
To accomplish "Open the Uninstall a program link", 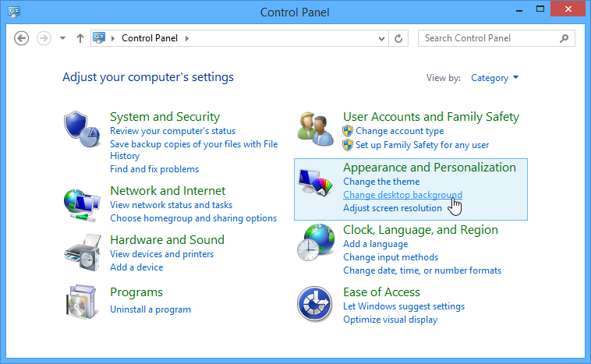I will coord(150,309).
